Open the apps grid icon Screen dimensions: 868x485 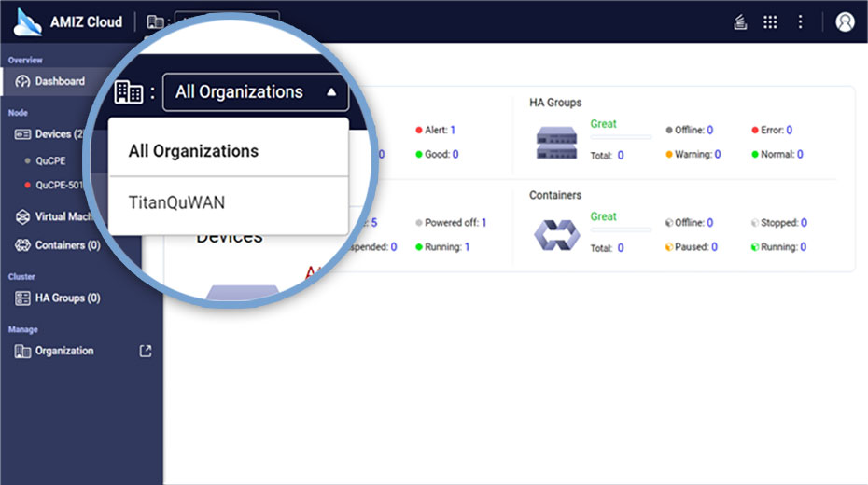770,21
